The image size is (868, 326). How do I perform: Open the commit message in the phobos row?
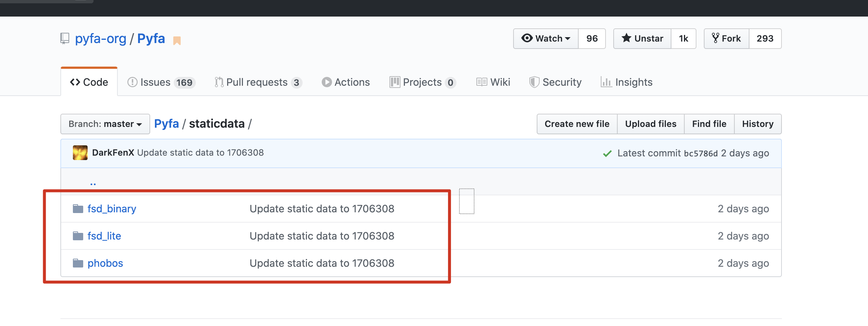coord(322,263)
